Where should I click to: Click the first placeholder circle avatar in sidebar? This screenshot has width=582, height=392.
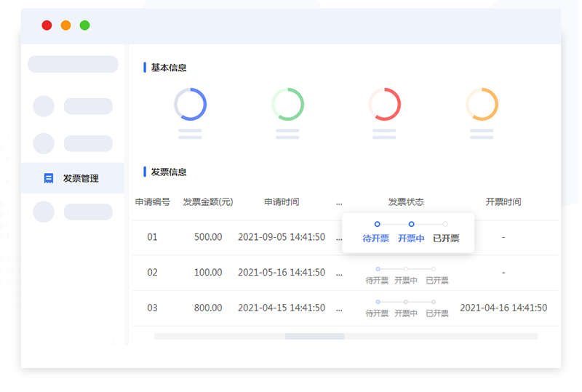(44, 106)
